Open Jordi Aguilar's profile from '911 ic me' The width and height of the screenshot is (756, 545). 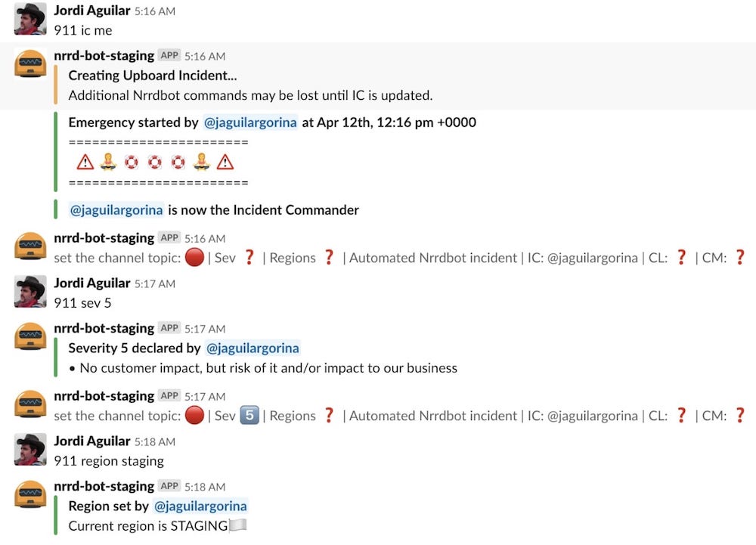click(91, 11)
